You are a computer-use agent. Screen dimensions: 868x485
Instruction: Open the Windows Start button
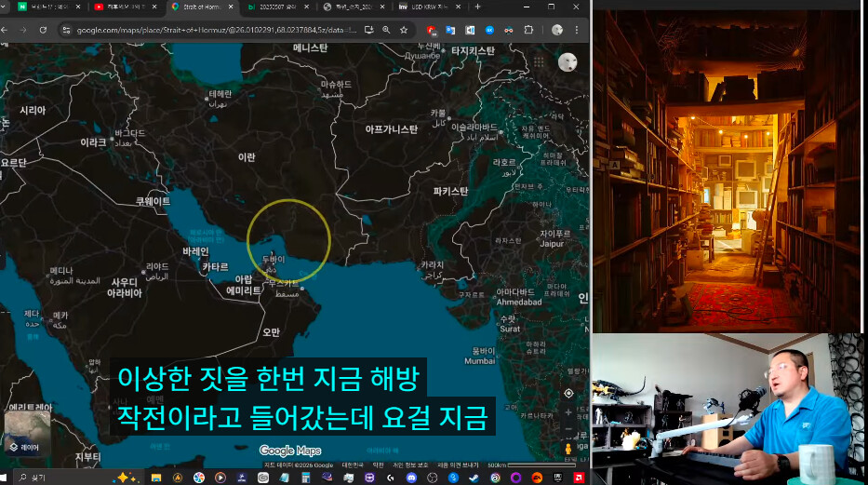point(4,478)
